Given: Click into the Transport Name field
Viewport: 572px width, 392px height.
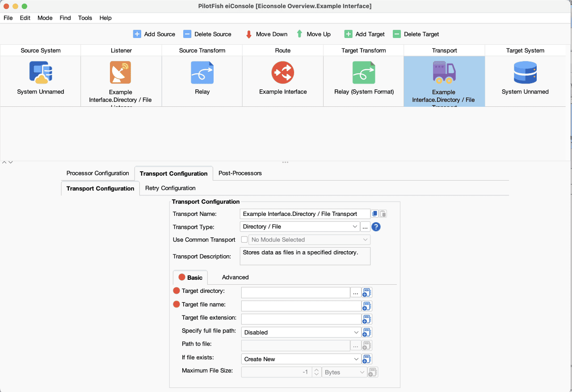Looking at the screenshot, I should coord(305,214).
